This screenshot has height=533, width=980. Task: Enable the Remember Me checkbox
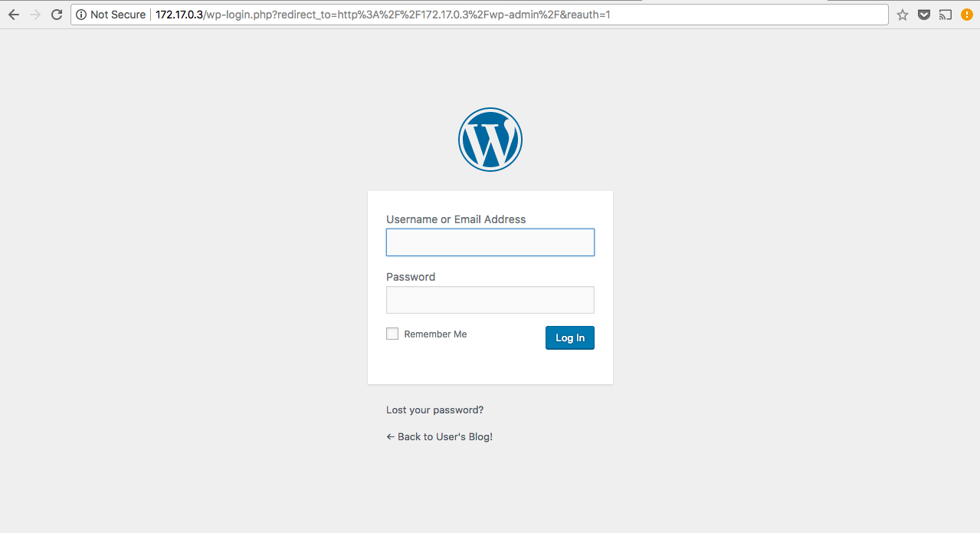pyautogui.click(x=392, y=334)
